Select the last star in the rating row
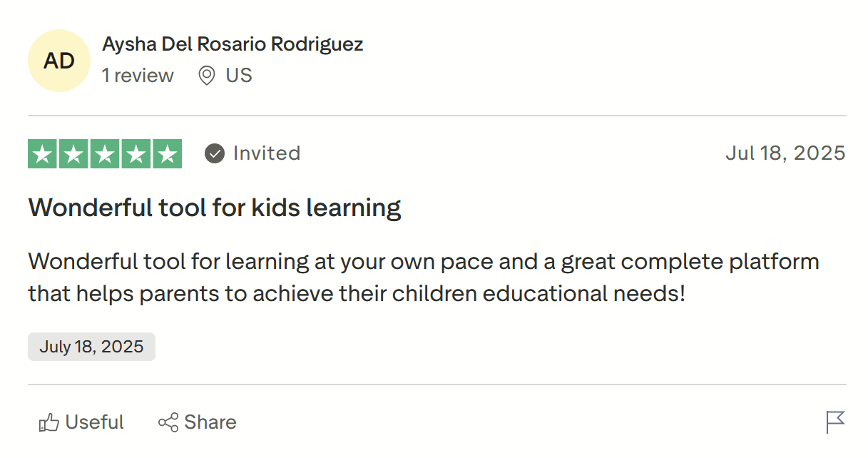 click(x=166, y=153)
